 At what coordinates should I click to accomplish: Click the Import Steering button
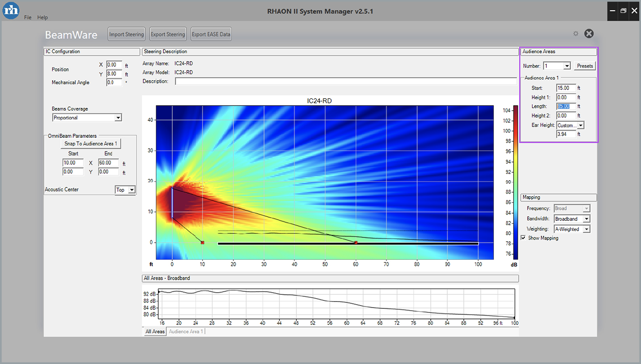[x=127, y=34]
